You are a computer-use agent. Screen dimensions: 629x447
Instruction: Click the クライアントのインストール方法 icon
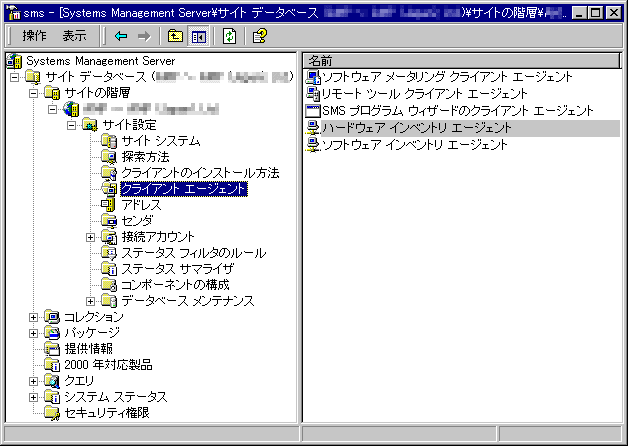pos(109,173)
